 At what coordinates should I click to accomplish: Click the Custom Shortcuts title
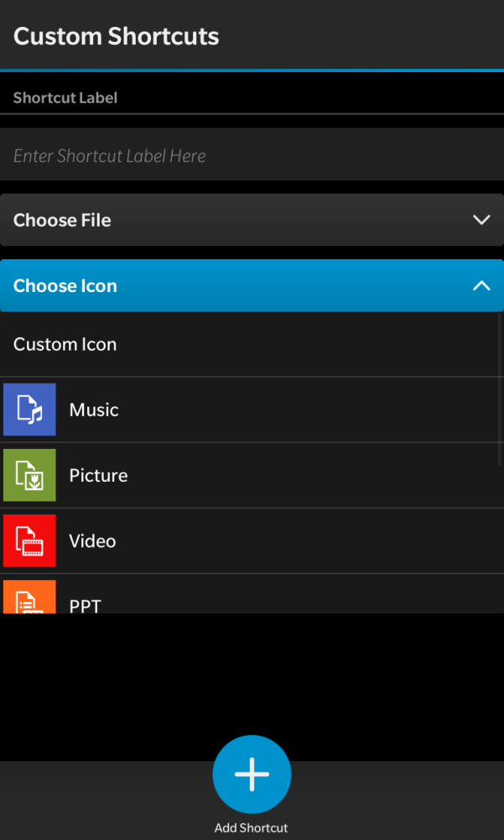[117, 36]
